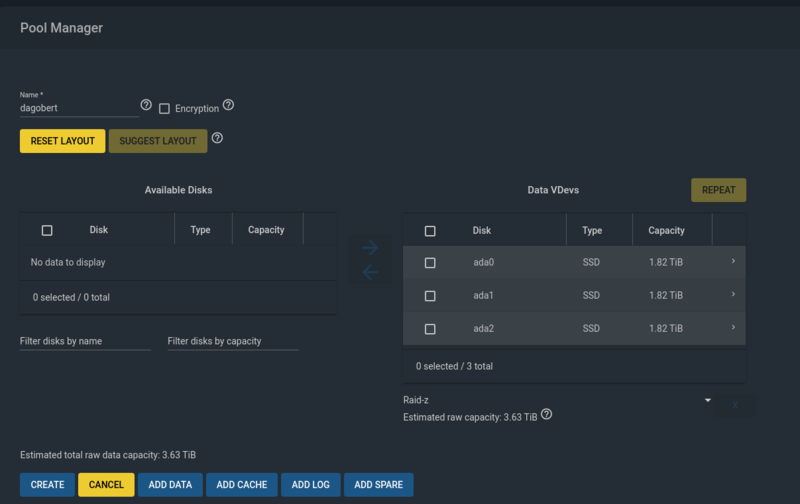Image resolution: width=800 pixels, height=504 pixels.
Task: Click left arrow to return disks
Action: pyautogui.click(x=370, y=272)
